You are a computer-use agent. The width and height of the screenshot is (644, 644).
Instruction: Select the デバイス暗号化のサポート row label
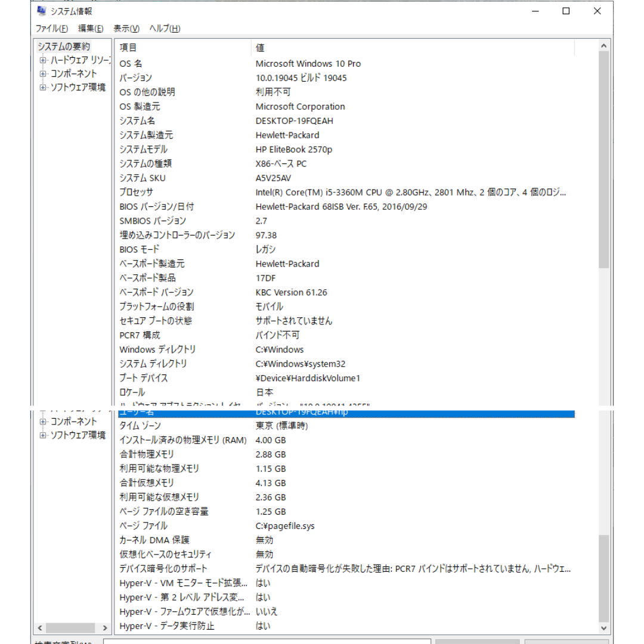click(163, 569)
